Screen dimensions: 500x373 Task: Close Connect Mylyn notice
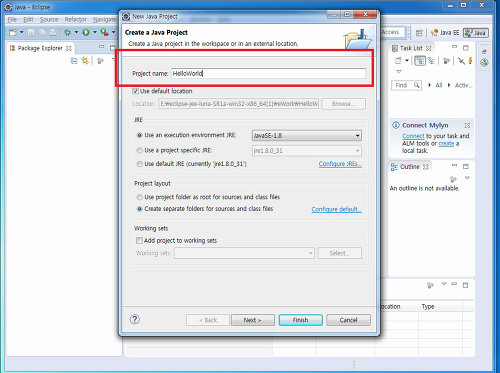tap(467, 125)
